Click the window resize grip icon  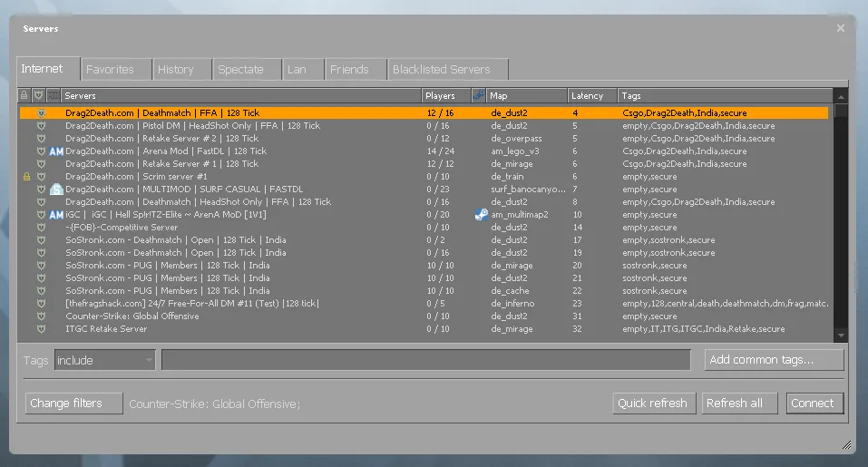pyautogui.click(x=846, y=444)
